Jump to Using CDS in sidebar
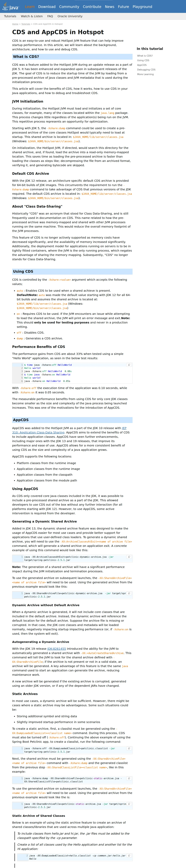The image size is (186, 868). [143, 60]
